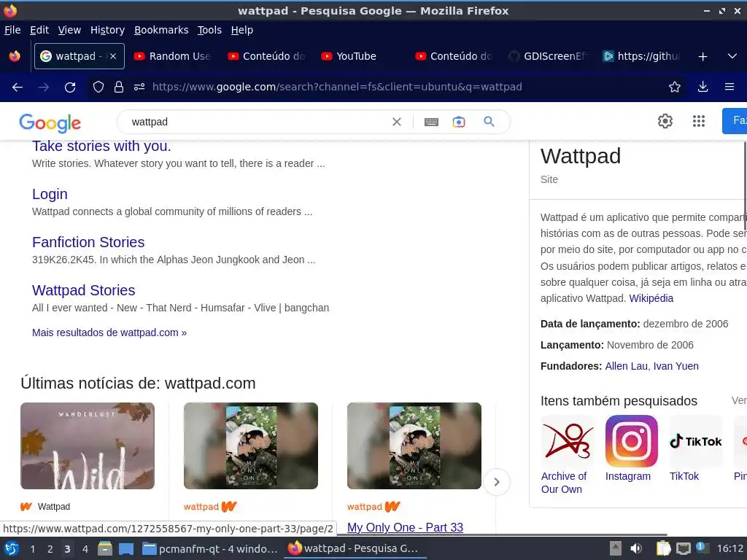Viewport: 747px width, 560px height.
Task: Go to Google homepage via logo
Action: point(50,122)
